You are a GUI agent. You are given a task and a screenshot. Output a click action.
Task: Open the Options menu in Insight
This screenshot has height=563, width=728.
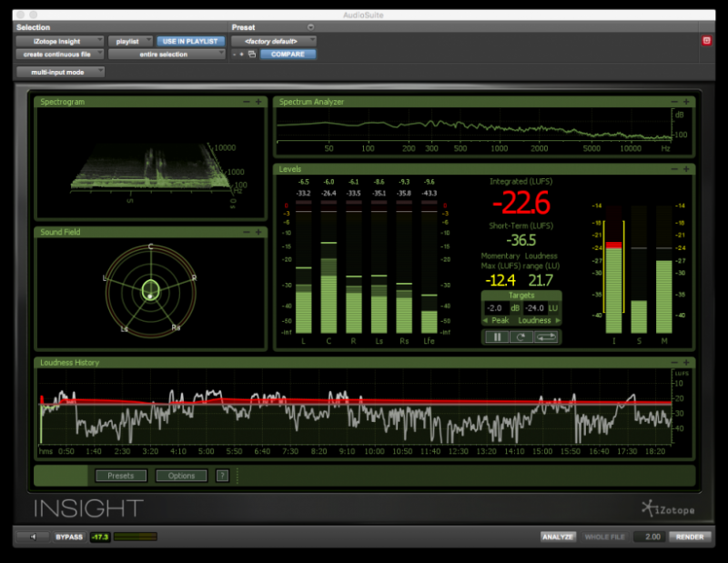click(181, 476)
